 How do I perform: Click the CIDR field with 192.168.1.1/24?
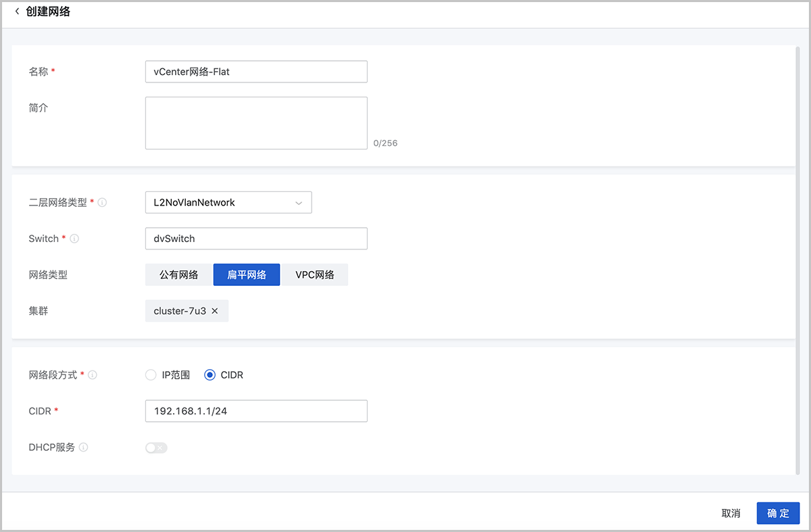coord(256,411)
